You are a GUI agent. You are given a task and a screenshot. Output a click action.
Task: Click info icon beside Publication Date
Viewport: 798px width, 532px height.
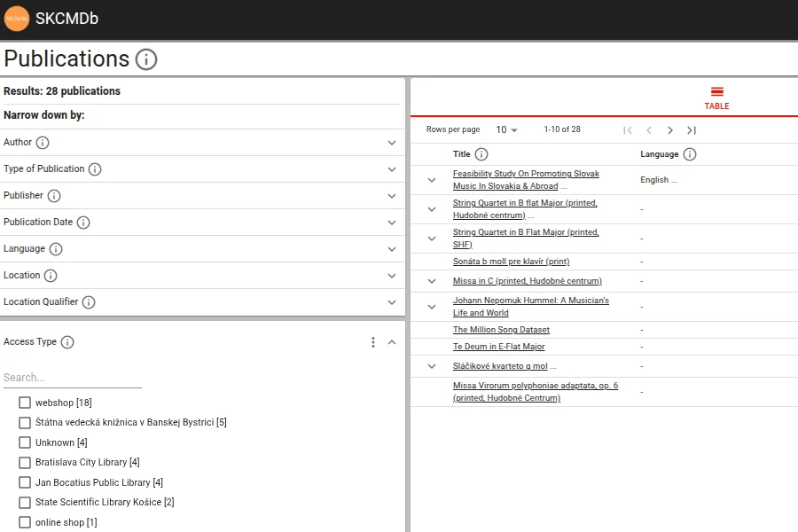tap(83, 223)
